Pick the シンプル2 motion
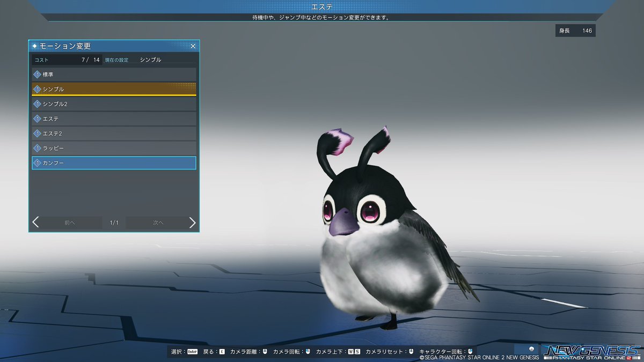This screenshot has height=362, width=644. pyautogui.click(x=114, y=104)
